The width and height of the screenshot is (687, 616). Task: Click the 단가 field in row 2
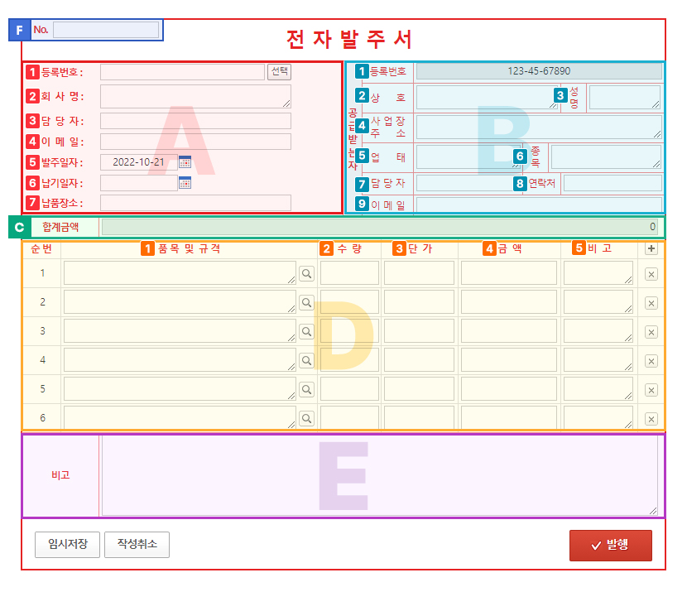(418, 302)
